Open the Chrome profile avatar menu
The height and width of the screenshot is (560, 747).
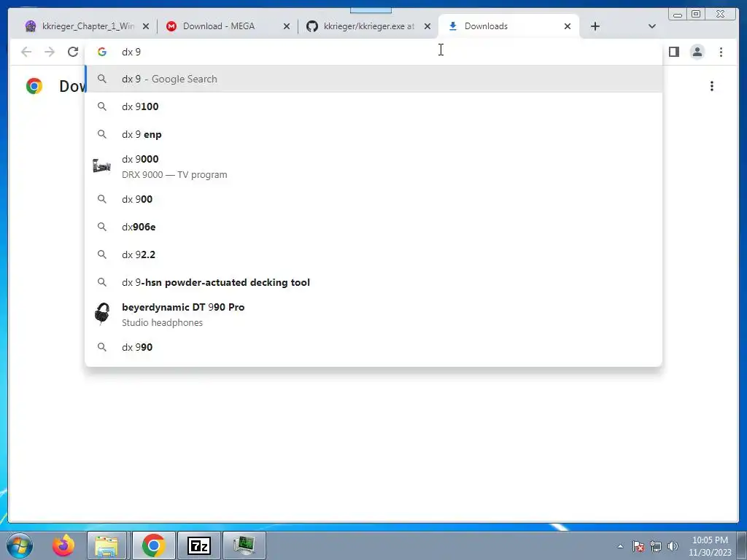click(697, 52)
